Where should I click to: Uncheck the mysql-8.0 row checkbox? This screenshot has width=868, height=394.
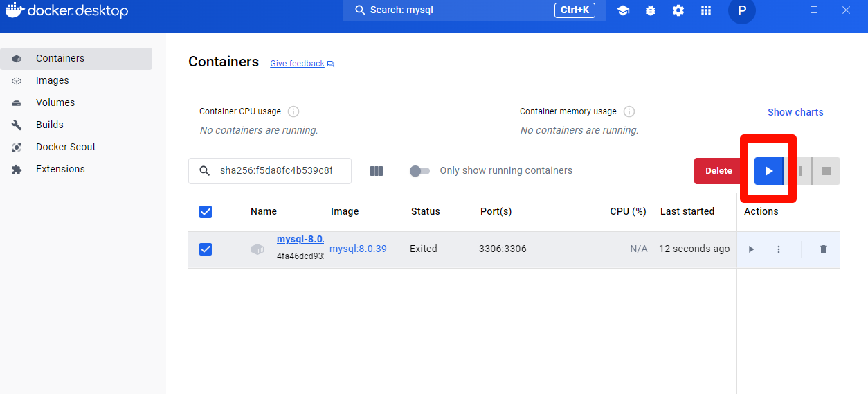coord(206,249)
